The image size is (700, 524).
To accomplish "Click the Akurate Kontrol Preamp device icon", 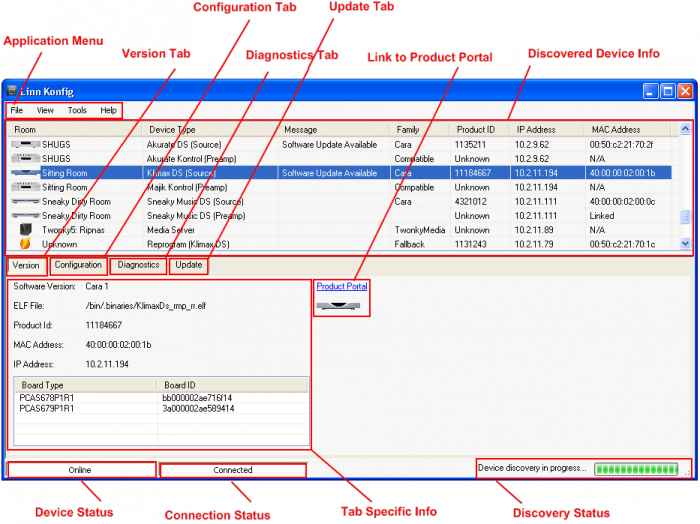I will 25,158.
